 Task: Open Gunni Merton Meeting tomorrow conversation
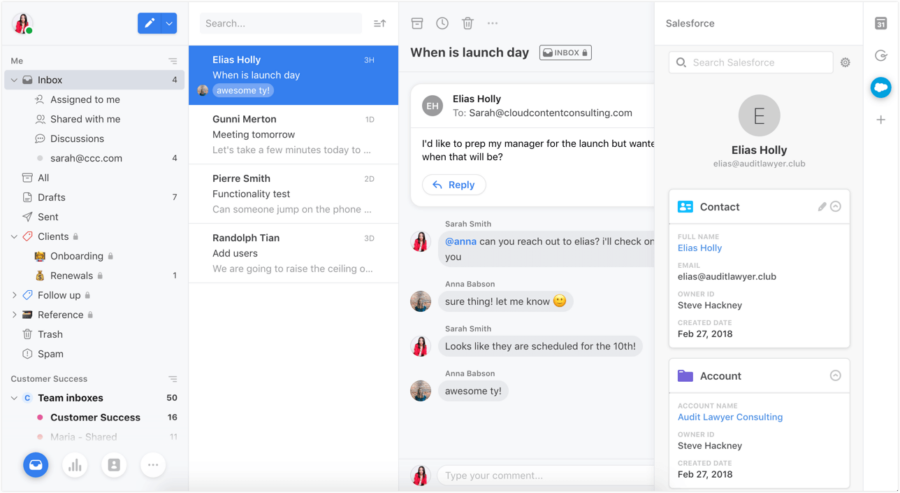(x=293, y=135)
